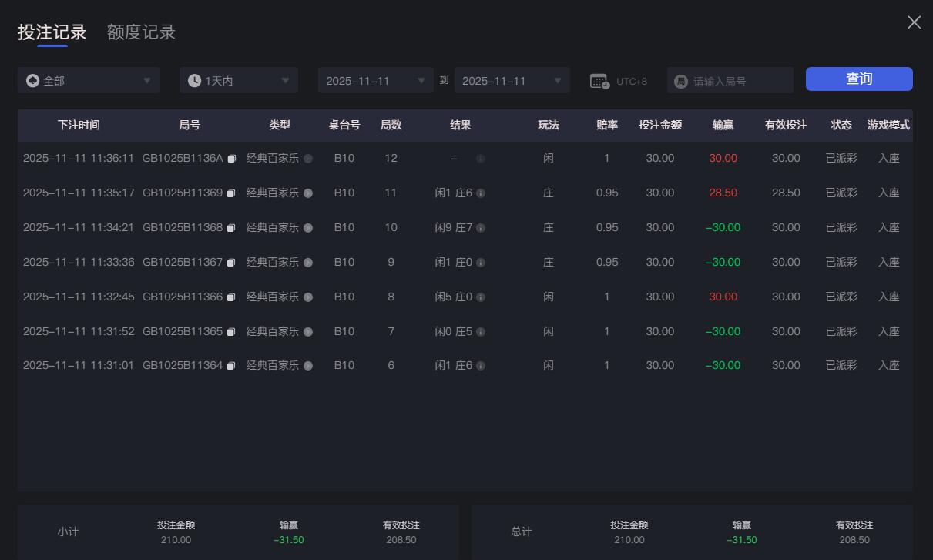Viewport: 933px width, 560px height.
Task: Click the search icon in the 局号 input field
Action: tap(682, 80)
